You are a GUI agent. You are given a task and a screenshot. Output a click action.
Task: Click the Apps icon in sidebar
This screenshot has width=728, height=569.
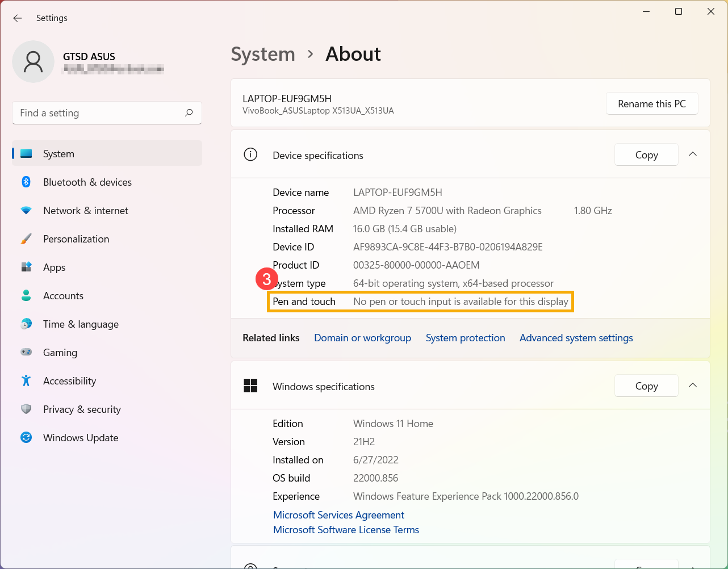(26, 267)
